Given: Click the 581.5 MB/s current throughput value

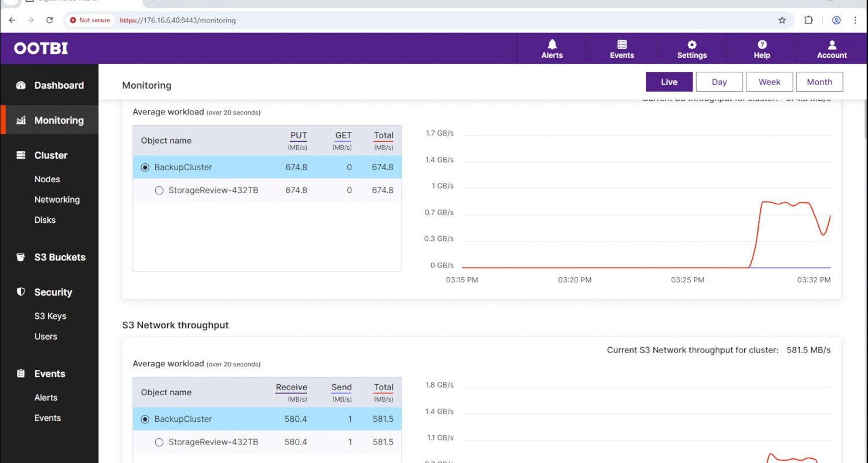Looking at the screenshot, I should pos(808,350).
